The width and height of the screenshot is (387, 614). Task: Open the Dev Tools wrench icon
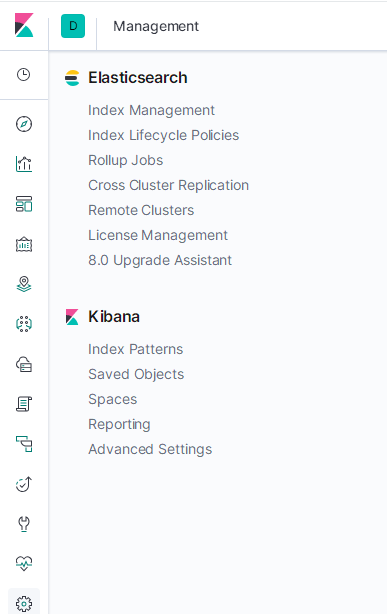[x=24, y=524]
